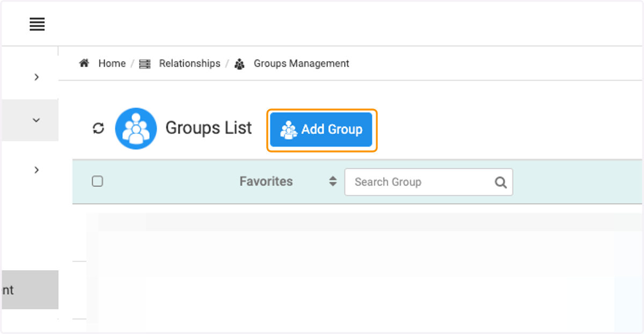The width and height of the screenshot is (644, 334).
Task: Click the Groups List heading
Action: pyautogui.click(x=208, y=128)
